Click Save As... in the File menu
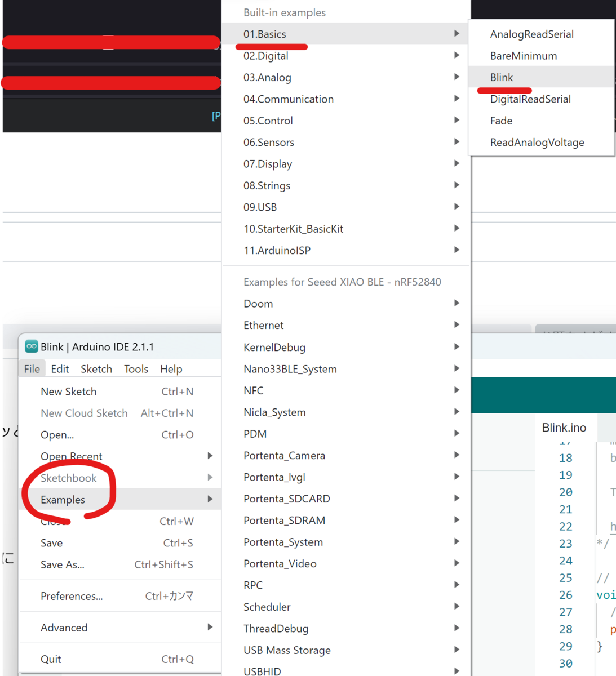The height and width of the screenshot is (676, 616). 120,564
